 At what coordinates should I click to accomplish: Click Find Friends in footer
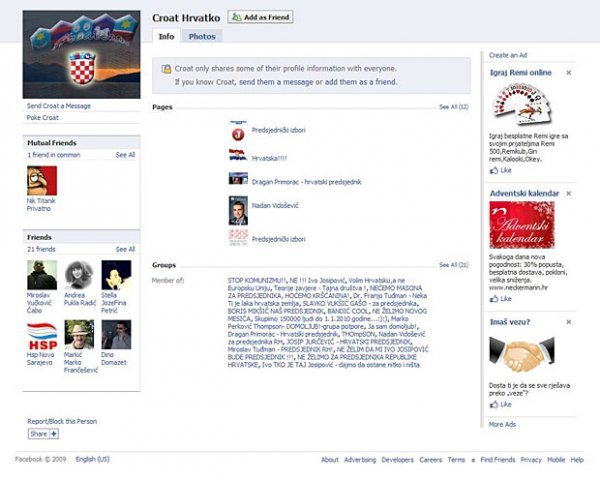498,460
